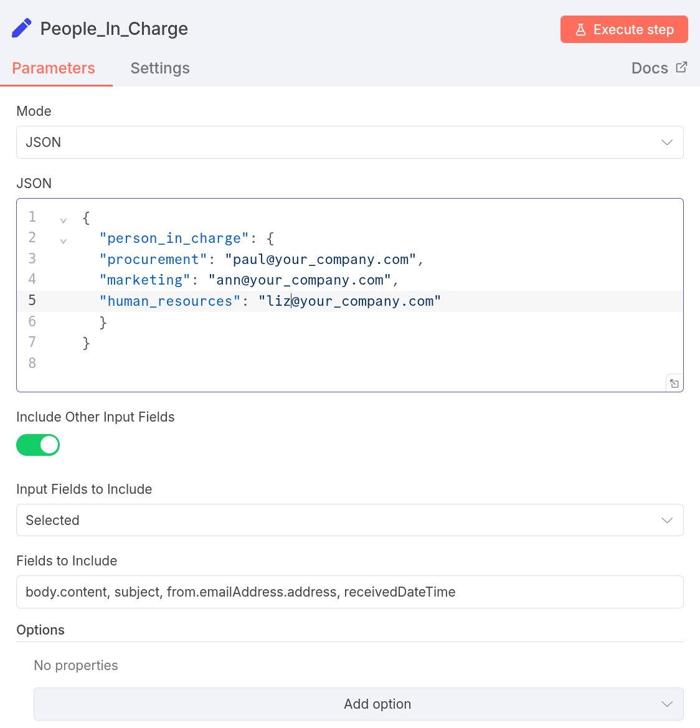Click the empty line 8 in JSON editor
The image size is (700, 728).
[x=249, y=364]
